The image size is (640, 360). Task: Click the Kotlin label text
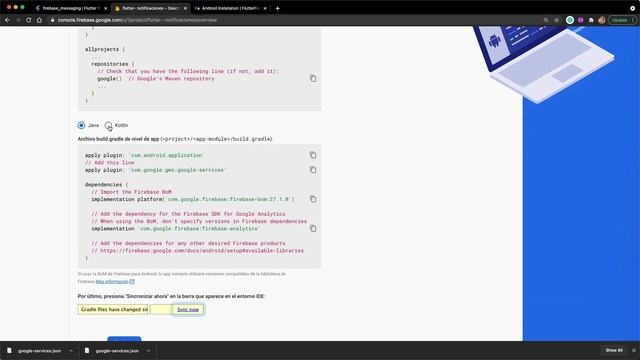pyautogui.click(x=121, y=125)
